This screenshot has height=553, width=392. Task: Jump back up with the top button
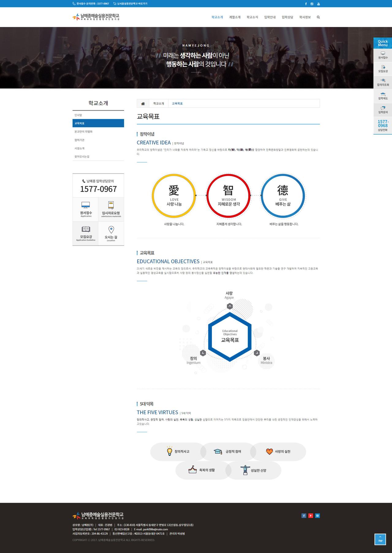(x=380, y=540)
